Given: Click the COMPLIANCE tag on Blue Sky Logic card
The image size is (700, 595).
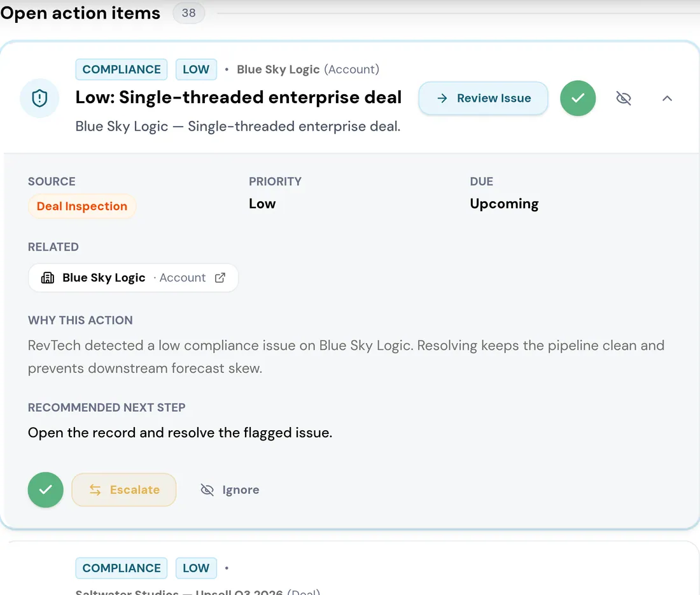Looking at the screenshot, I should (122, 69).
